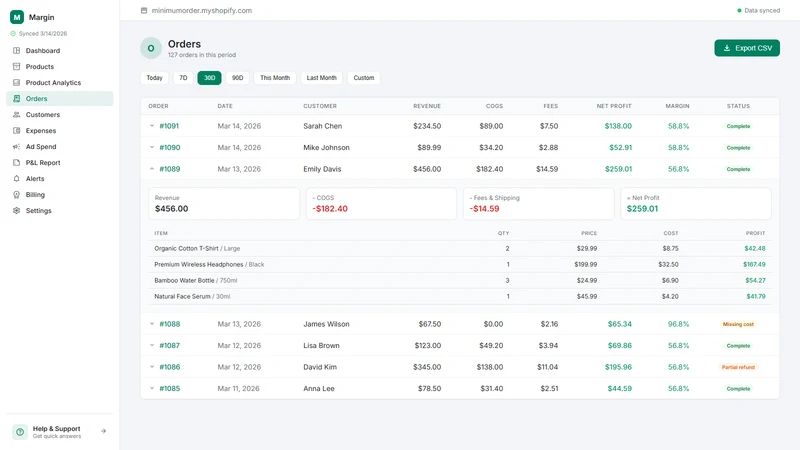Open the Expenses menu item
Image resolution: width=800 pixels, height=450 pixels.
point(41,131)
